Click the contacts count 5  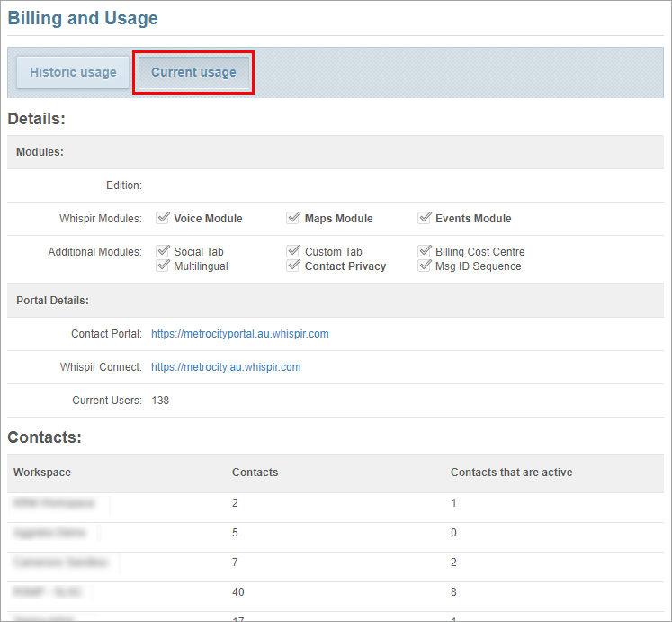pos(235,533)
